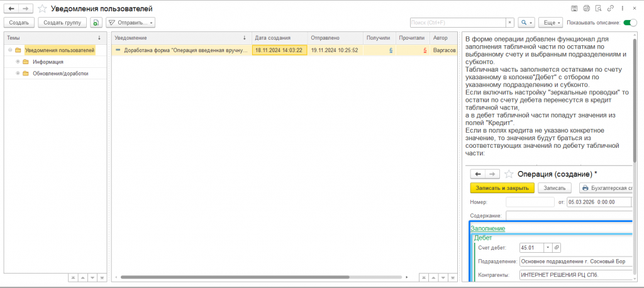Click the Подразделение field Основное подразделение
Image resolution: width=644 pixels, height=288 pixels.
tap(576, 262)
